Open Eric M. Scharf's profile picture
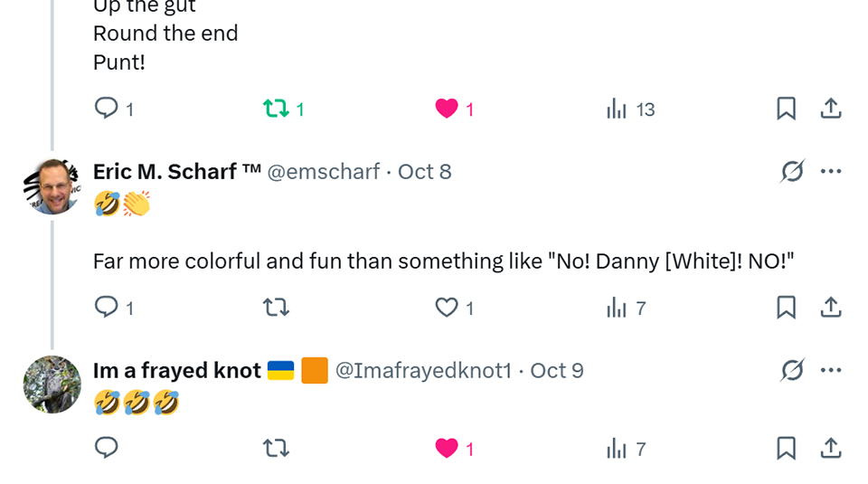 pos(52,186)
